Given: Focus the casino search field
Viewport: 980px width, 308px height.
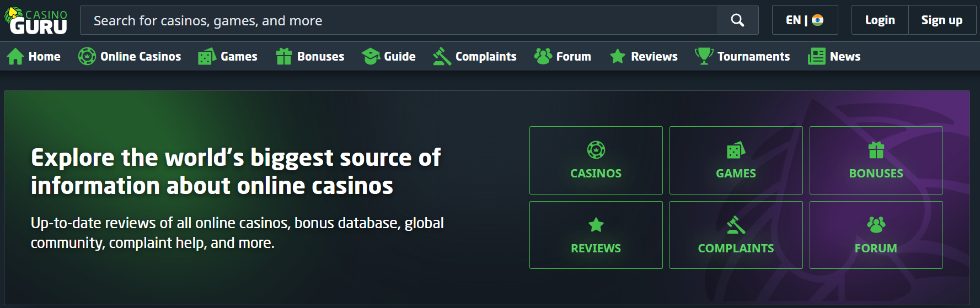Looking at the screenshot, I should pyautogui.click(x=399, y=20).
